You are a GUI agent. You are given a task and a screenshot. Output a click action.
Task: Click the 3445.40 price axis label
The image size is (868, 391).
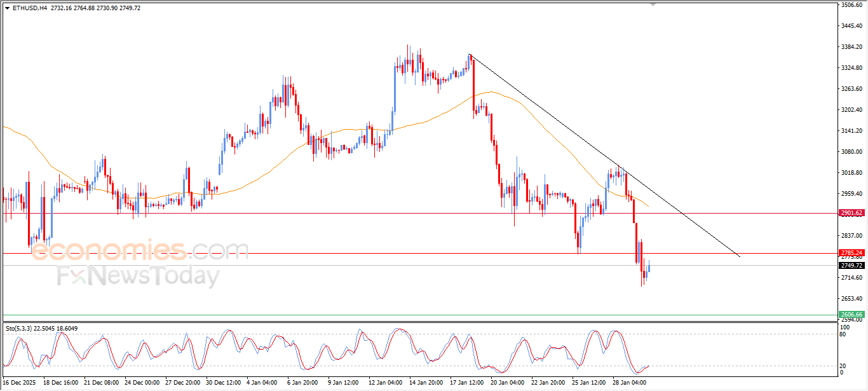(x=851, y=26)
